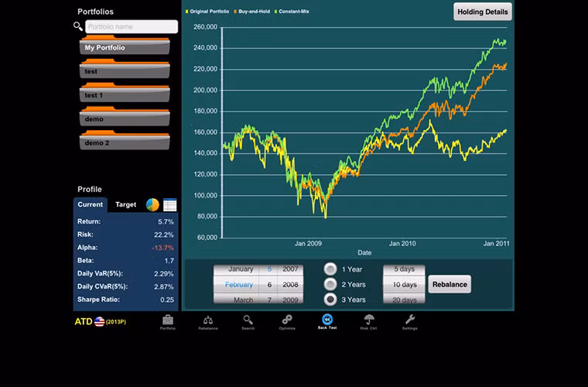Click the Original Portfolio legend entry
This screenshot has height=387, width=588.
207,12
